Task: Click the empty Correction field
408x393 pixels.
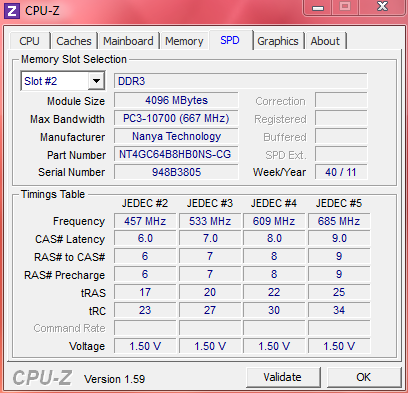Action: [x=341, y=100]
